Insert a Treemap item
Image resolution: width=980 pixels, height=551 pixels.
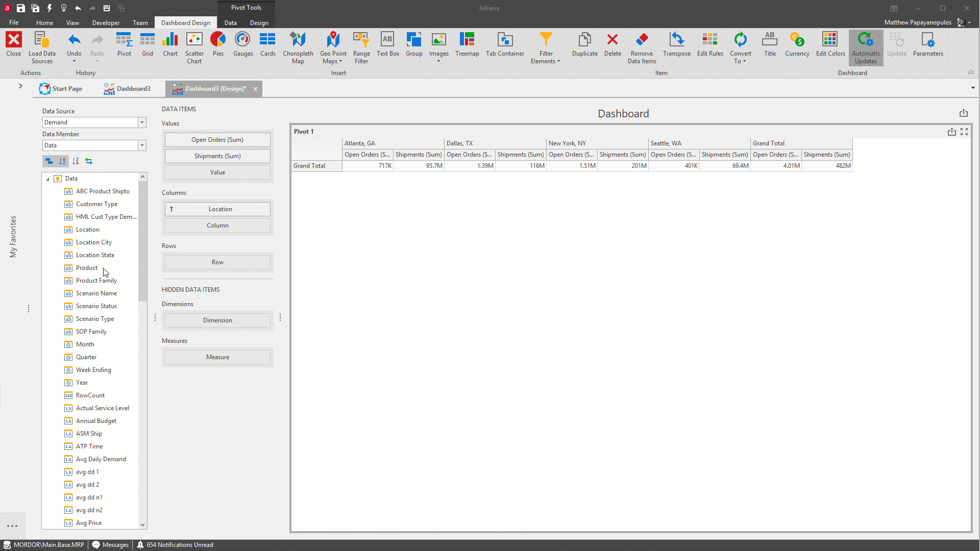(x=467, y=44)
